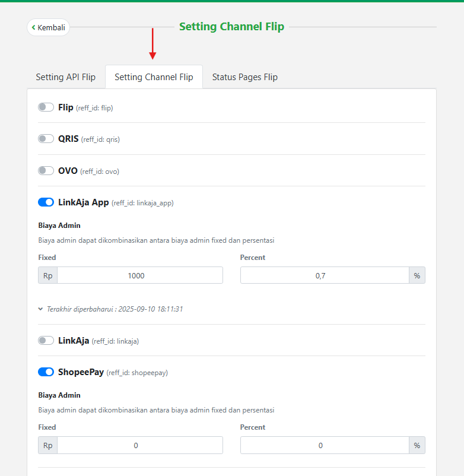Click the ShopeePay Fixed fee input
464x476 pixels.
139,445
